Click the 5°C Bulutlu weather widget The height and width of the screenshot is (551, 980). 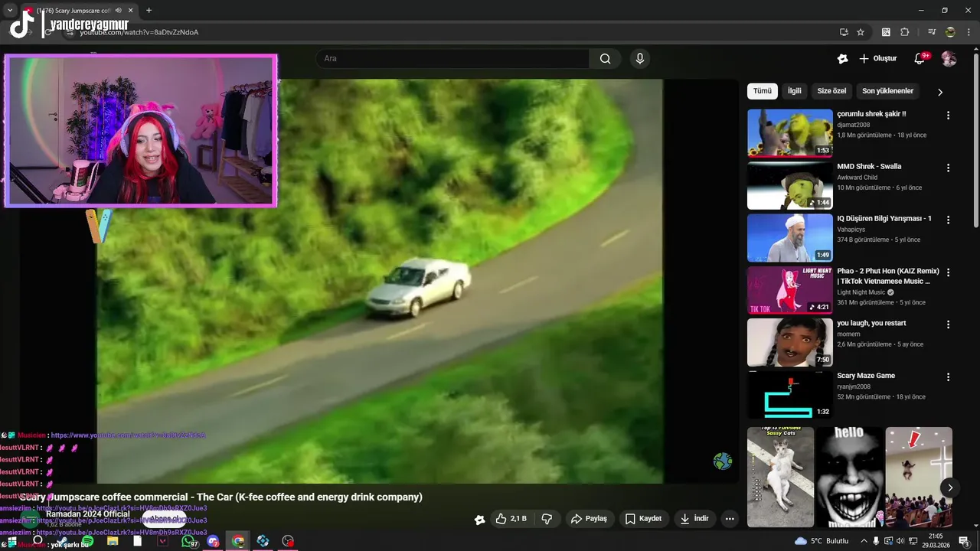point(822,541)
